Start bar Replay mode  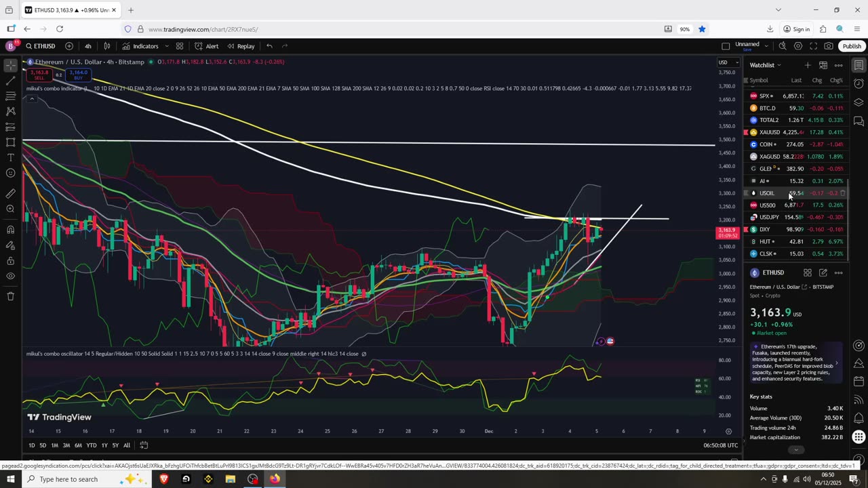coord(241,46)
